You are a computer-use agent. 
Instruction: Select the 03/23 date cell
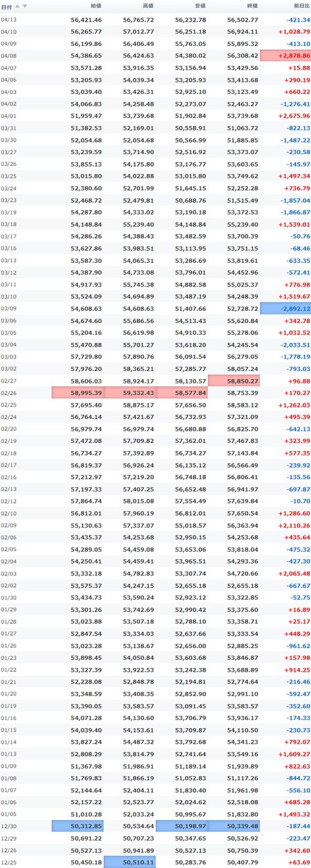click(x=9, y=200)
